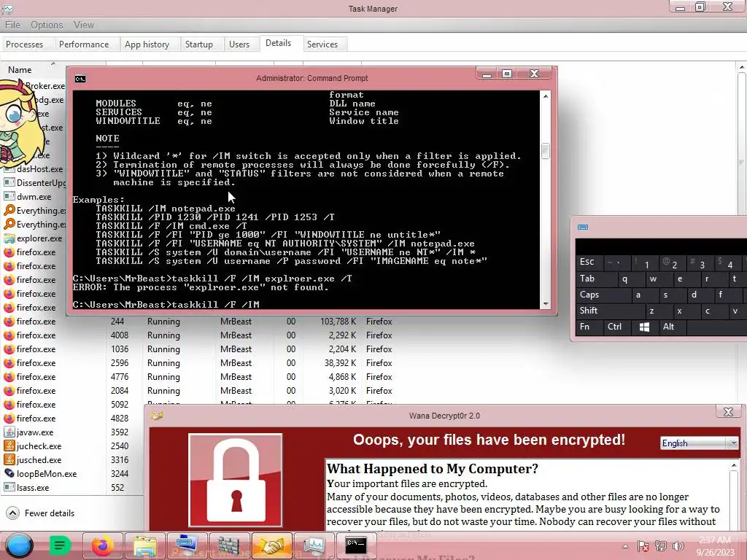Switch to Command Prompt taskbar icon
The image size is (747, 560).
tap(356, 546)
